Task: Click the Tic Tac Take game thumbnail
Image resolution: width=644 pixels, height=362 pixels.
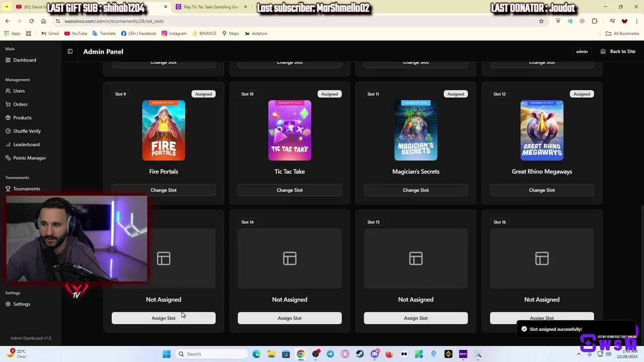Action: tap(290, 131)
